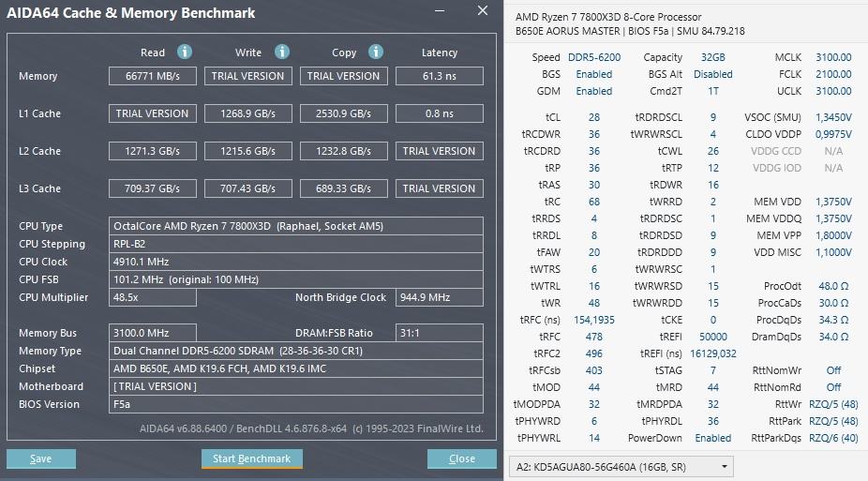
Task: Click the Close button at bottom
Action: 462,458
